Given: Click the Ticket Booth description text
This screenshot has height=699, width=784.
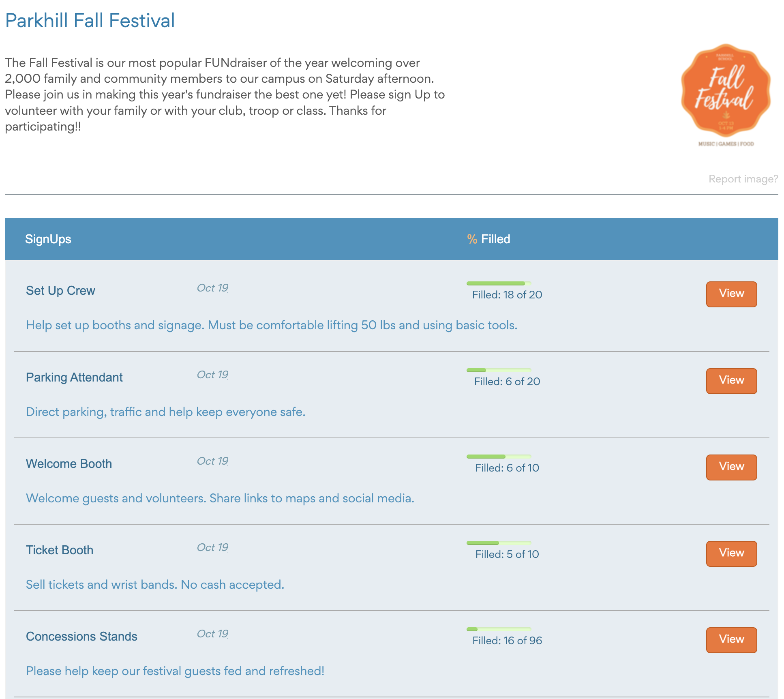Looking at the screenshot, I should pyautogui.click(x=155, y=584).
